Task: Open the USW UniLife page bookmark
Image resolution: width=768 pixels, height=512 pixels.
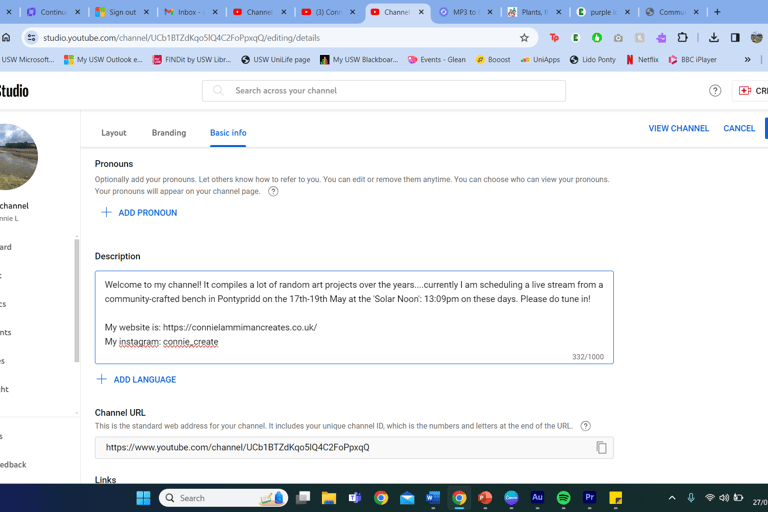Action: tap(275, 60)
